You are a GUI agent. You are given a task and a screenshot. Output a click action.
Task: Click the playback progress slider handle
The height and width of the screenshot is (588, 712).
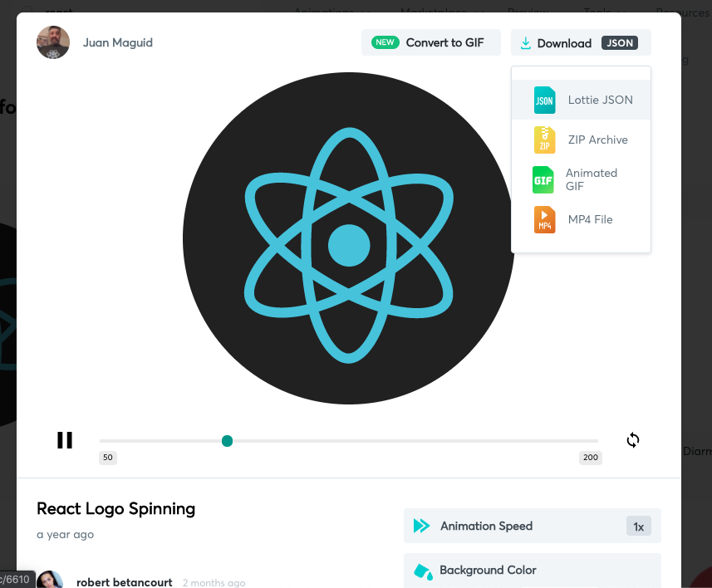(227, 440)
